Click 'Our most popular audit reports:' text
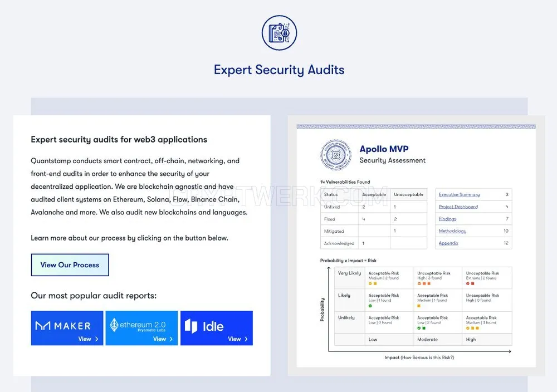The image size is (557, 392). click(x=94, y=296)
